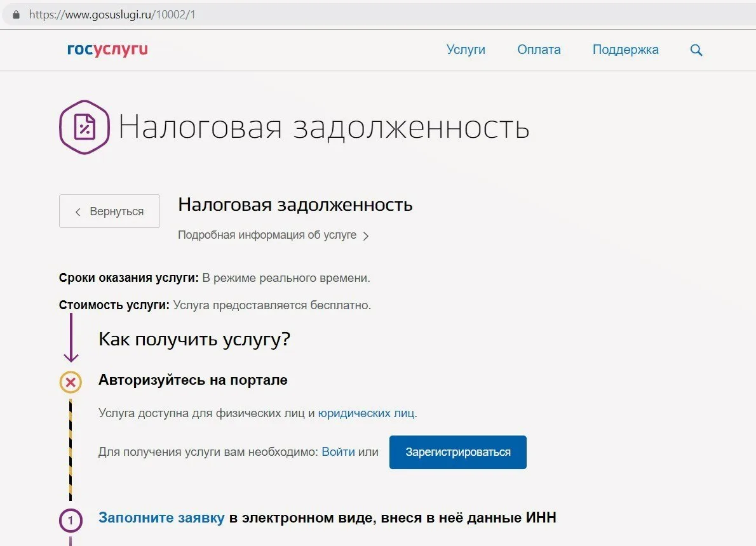Viewport: 756px width, 546px height.
Task: Click the Госуслуги logo
Action: click(x=107, y=50)
